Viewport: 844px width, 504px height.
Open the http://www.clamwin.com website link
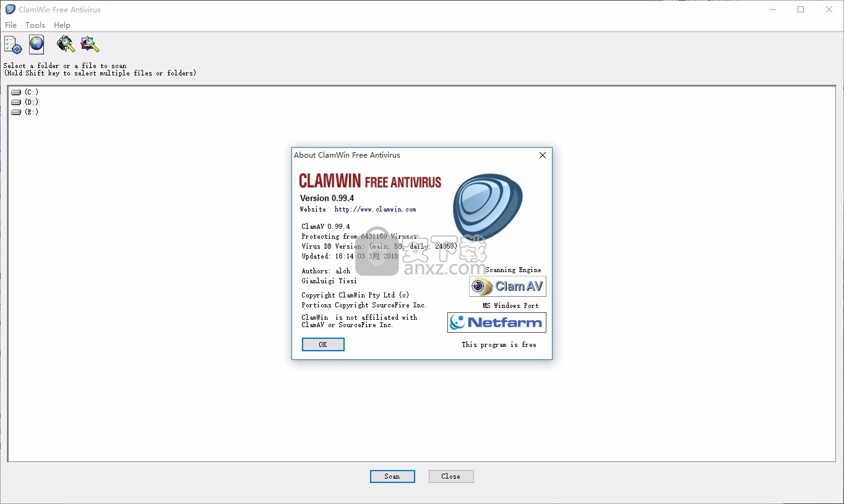pos(375,210)
